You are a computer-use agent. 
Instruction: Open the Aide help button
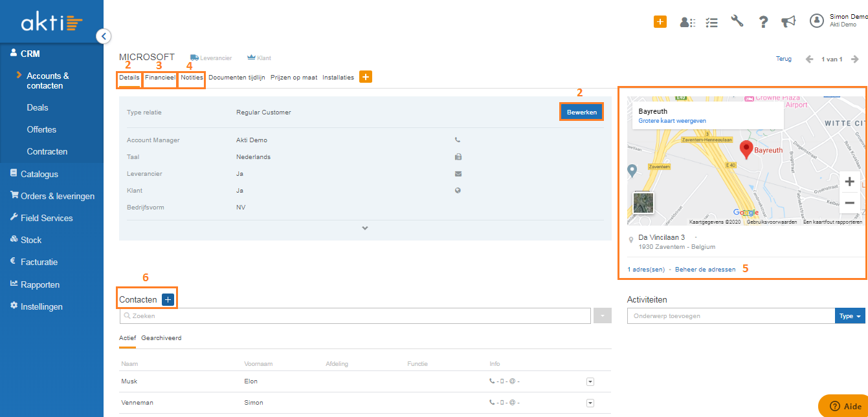[843, 406]
